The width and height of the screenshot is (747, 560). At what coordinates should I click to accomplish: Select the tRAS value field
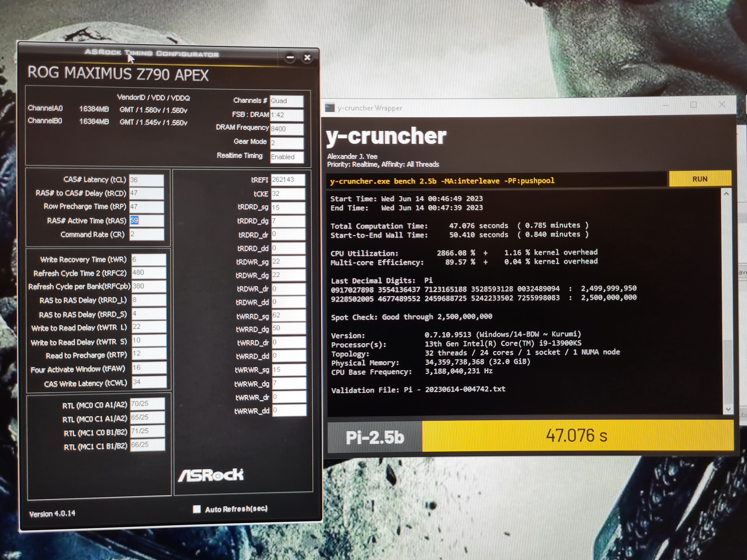click(x=147, y=221)
